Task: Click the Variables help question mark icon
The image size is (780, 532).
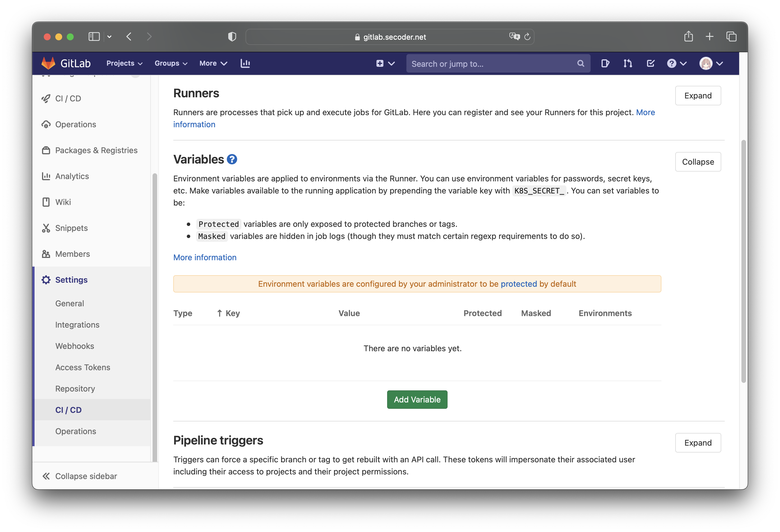Action: click(232, 159)
